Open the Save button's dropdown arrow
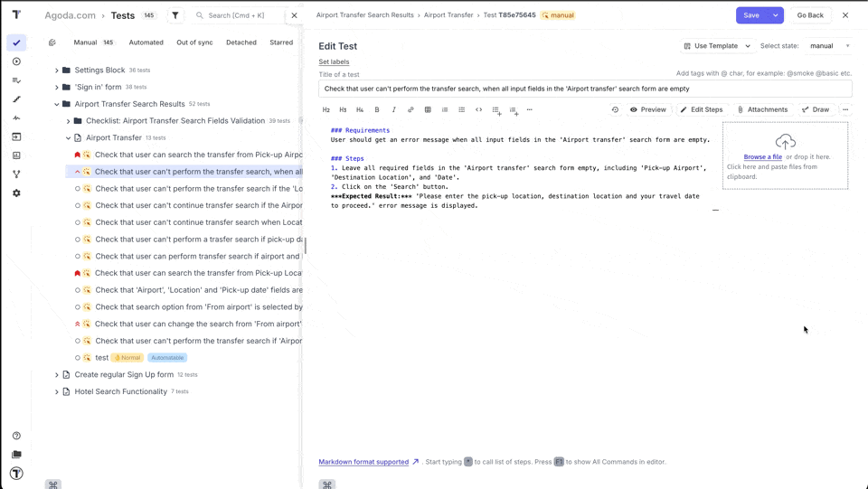The image size is (868, 489). [776, 15]
